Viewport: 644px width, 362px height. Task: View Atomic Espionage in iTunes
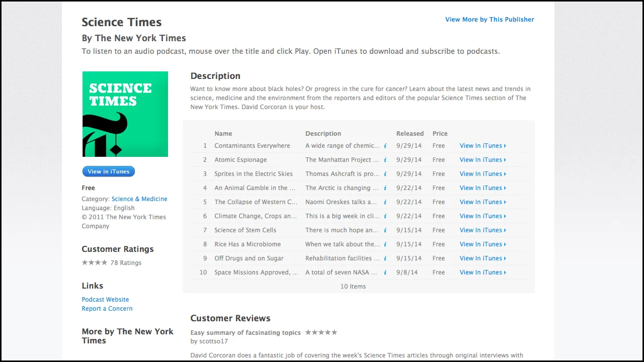coord(483,160)
